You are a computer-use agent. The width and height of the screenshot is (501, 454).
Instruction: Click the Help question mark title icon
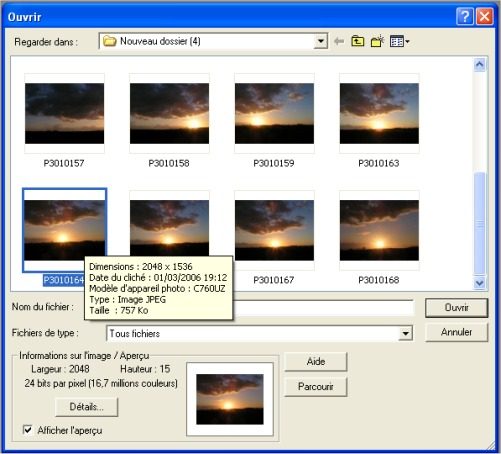[x=464, y=16]
